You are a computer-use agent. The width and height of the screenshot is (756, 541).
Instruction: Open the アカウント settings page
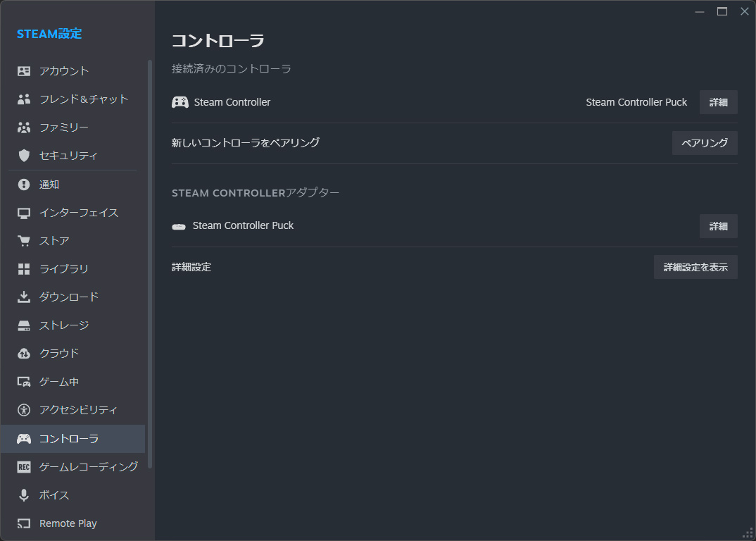[x=73, y=71]
